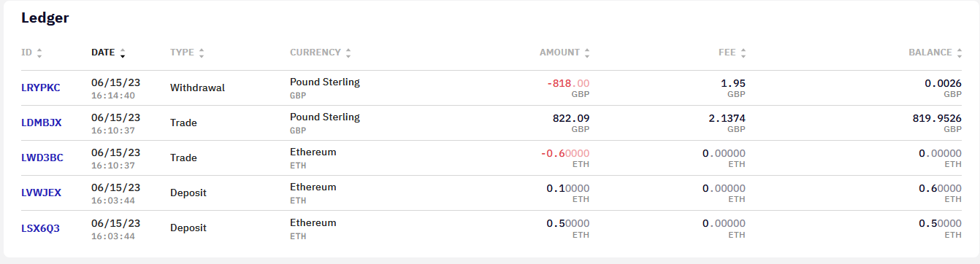Sort ledger by the BALANCE column label
Viewport: 980px width, 264px height.
tap(930, 53)
